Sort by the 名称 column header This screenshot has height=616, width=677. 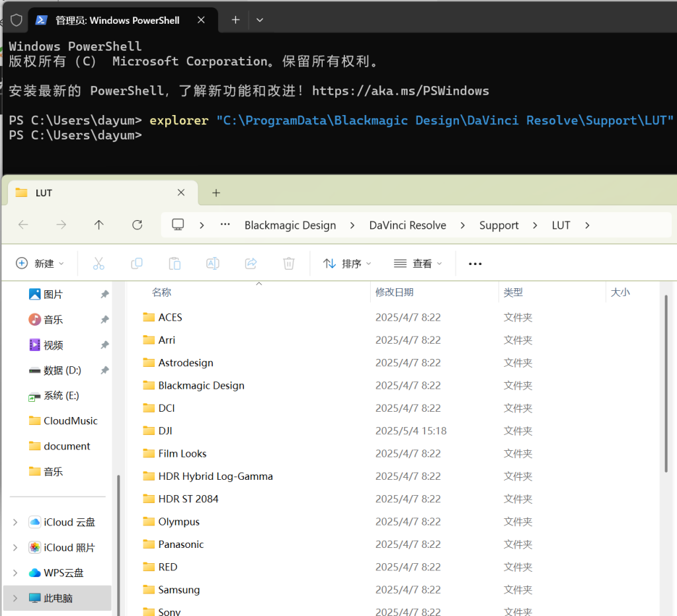click(162, 292)
